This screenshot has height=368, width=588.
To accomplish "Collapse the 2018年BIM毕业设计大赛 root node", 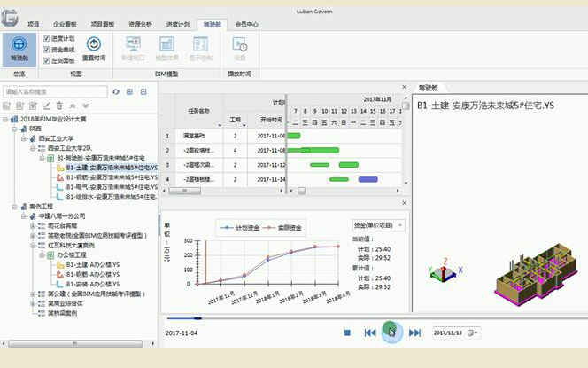I will pos(5,119).
